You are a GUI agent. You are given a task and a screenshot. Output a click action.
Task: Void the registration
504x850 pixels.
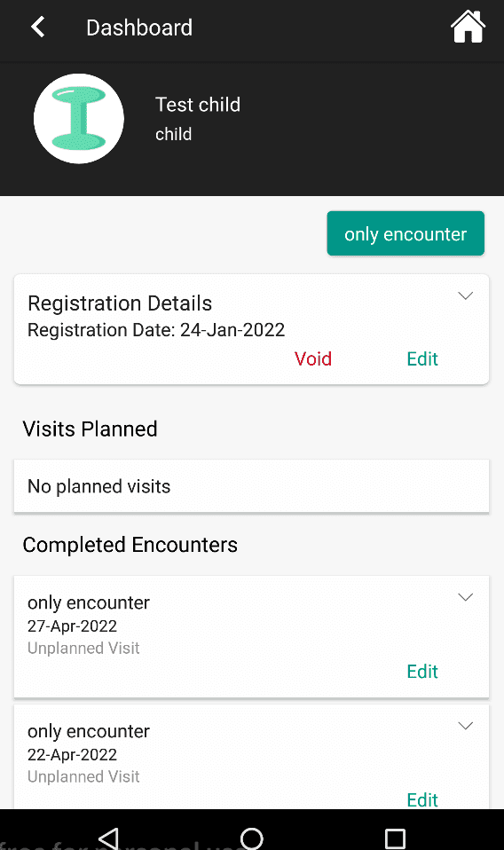coord(312,358)
